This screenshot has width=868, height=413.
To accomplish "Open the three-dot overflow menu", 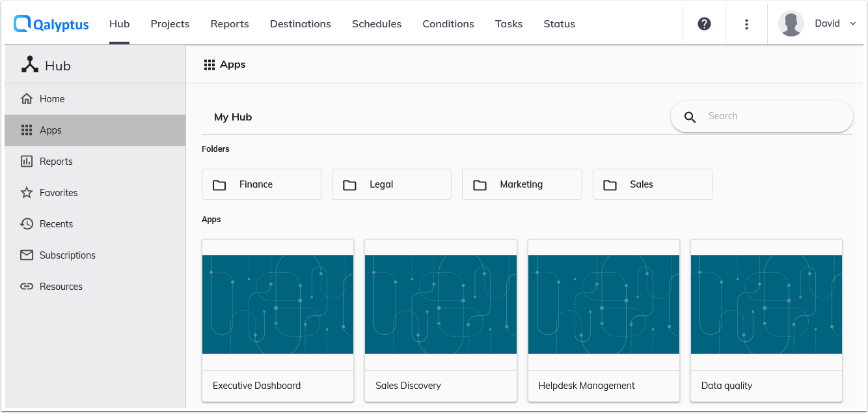I will (x=746, y=23).
